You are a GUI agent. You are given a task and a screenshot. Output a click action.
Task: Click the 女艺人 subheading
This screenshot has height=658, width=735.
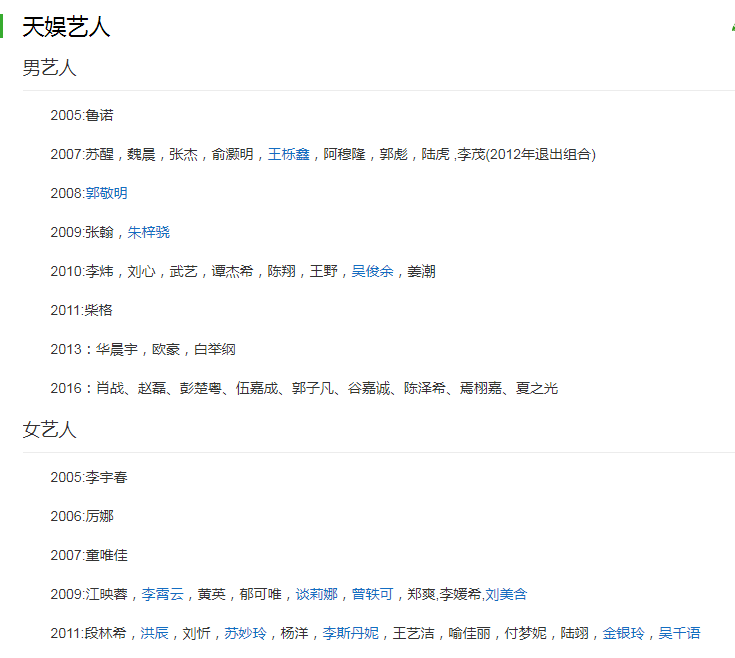(49, 430)
